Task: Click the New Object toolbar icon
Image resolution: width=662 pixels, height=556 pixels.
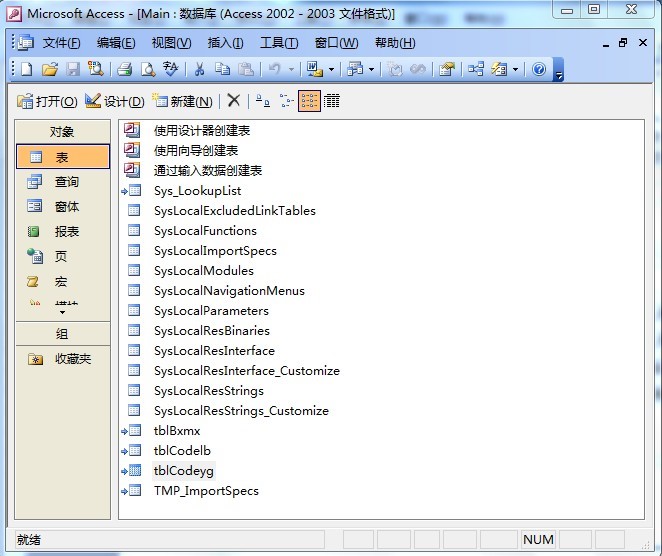Action: [499, 69]
